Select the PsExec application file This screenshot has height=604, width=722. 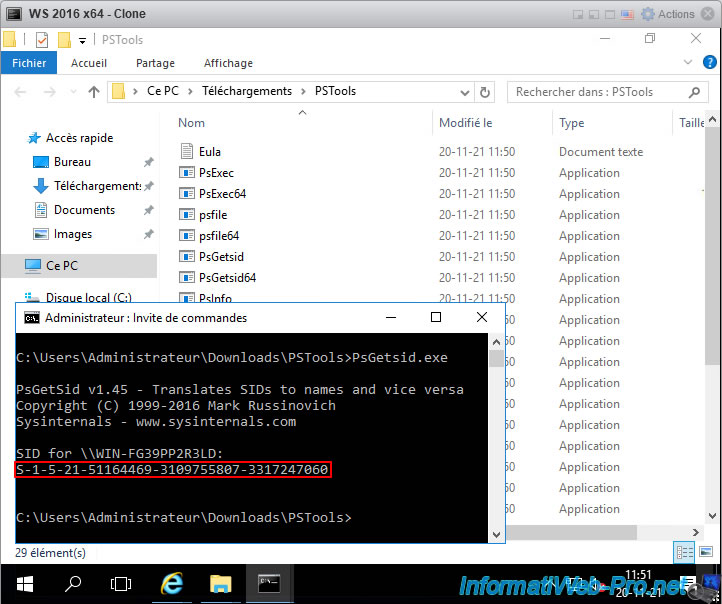click(216, 173)
